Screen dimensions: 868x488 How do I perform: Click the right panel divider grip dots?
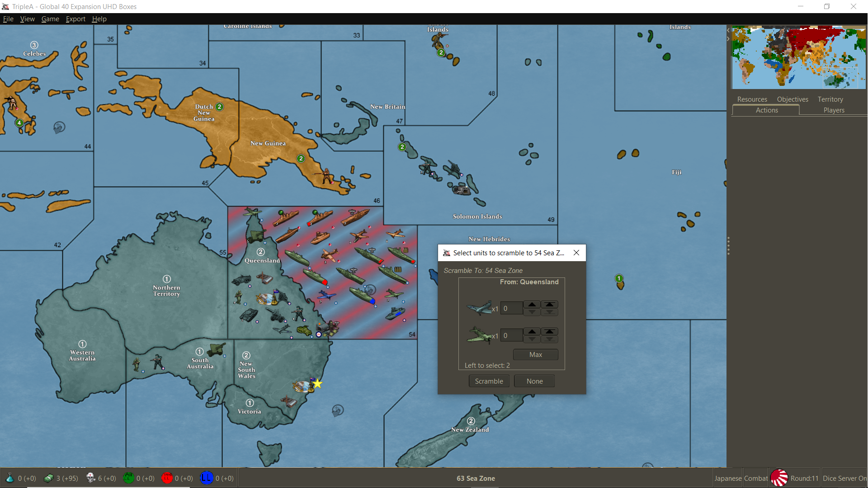click(x=728, y=246)
